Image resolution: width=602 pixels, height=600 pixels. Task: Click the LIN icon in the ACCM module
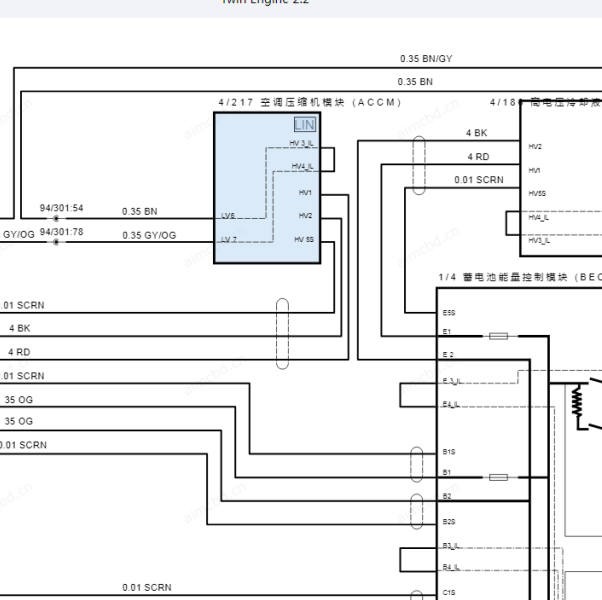[304, 125]
